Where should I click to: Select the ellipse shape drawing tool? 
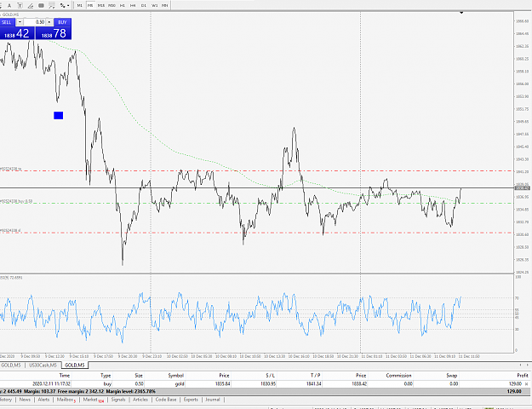(x=41, y=5)
